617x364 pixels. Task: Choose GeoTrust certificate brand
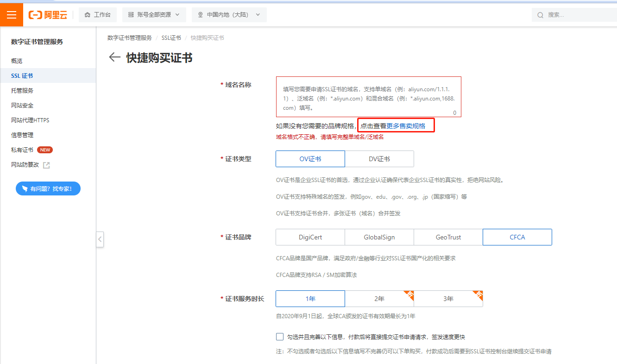point(448,237)
